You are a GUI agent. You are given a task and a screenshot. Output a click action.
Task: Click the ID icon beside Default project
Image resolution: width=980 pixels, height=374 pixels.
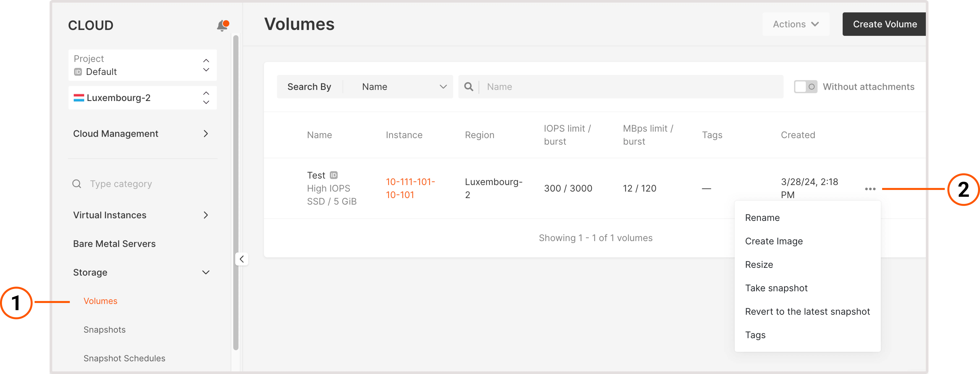[x=78, y=72]
